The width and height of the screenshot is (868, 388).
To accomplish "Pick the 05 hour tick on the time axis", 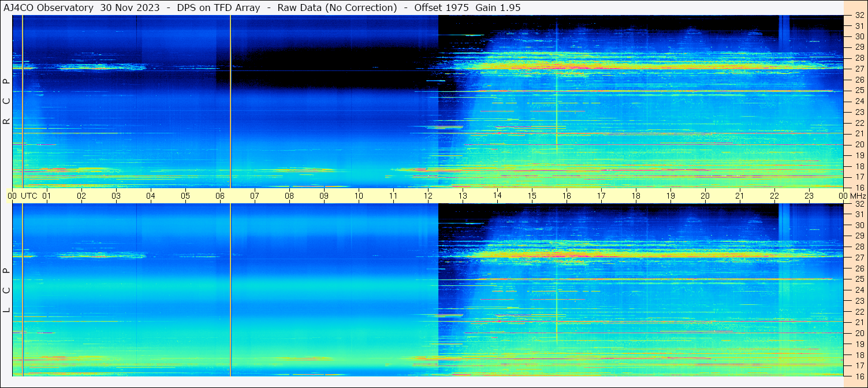I will click(185, 196).
